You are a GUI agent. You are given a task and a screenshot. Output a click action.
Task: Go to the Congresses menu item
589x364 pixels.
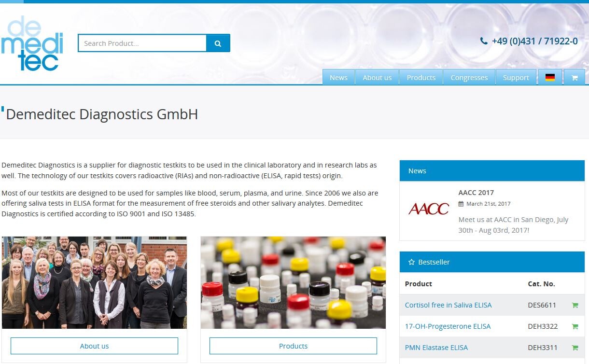click(469, 78)
